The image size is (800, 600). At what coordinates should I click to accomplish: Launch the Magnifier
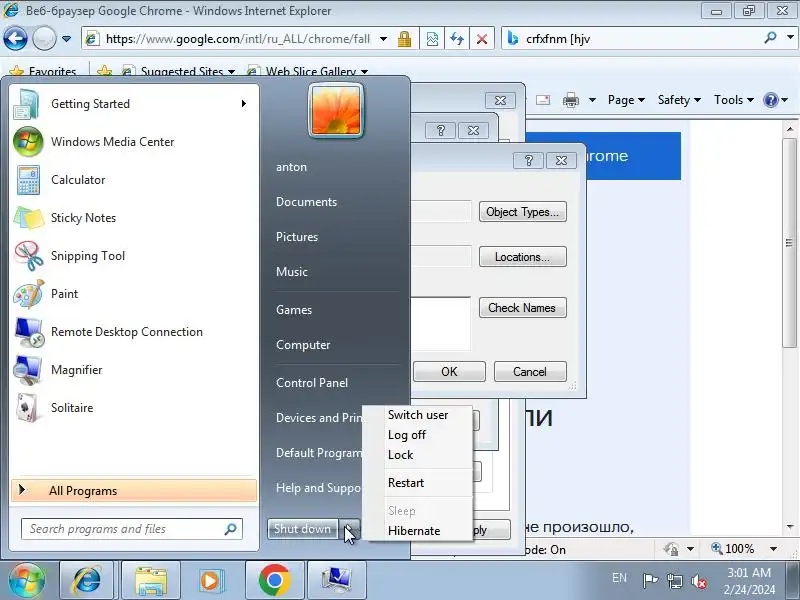[133, 370]
